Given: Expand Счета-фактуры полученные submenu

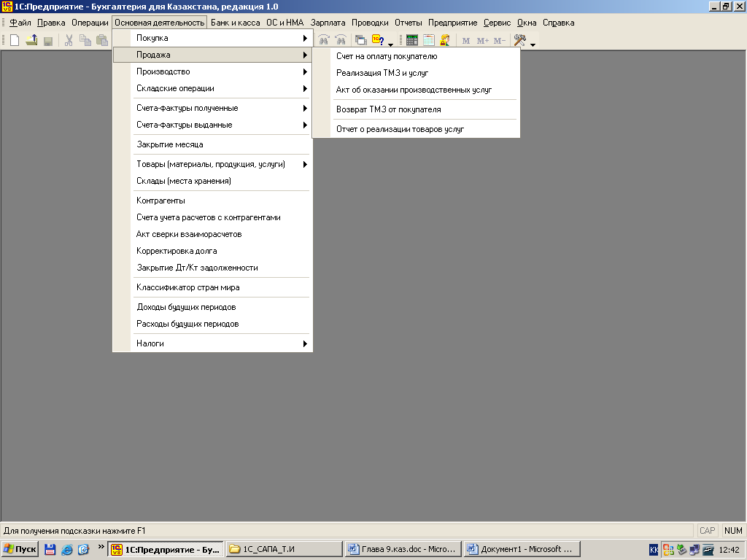Looking at the screenshot, I should click(212, 108).
